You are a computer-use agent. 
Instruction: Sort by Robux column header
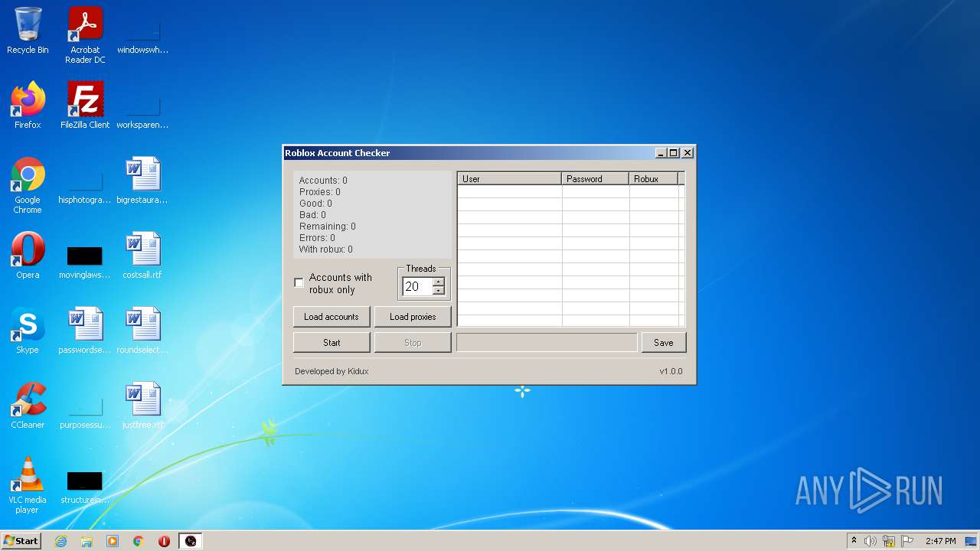654,179
